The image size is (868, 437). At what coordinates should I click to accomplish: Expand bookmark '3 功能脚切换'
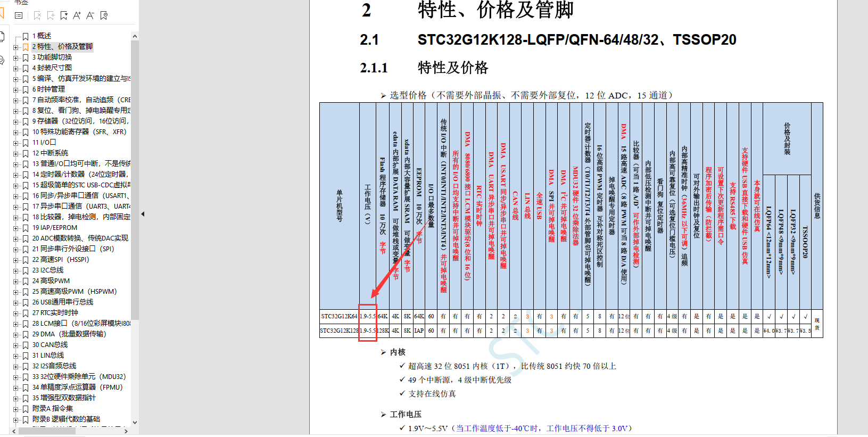[x=15, y=57]
